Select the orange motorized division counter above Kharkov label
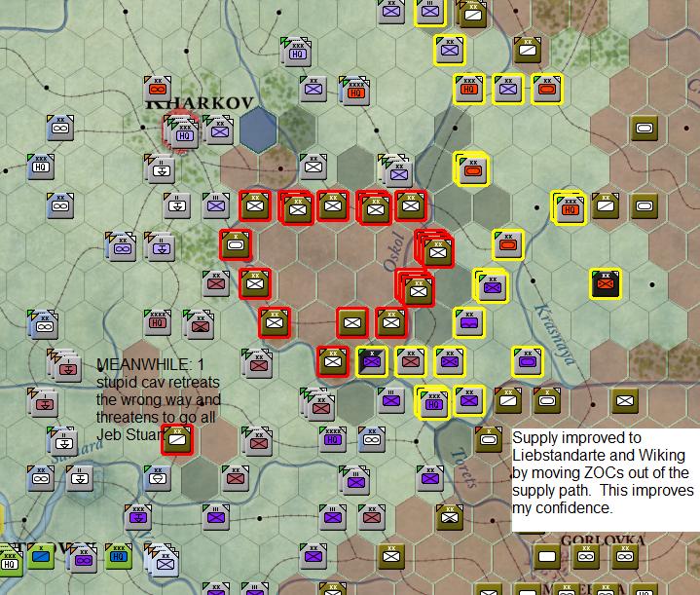 pyautogui.click(x=158, y=89)
